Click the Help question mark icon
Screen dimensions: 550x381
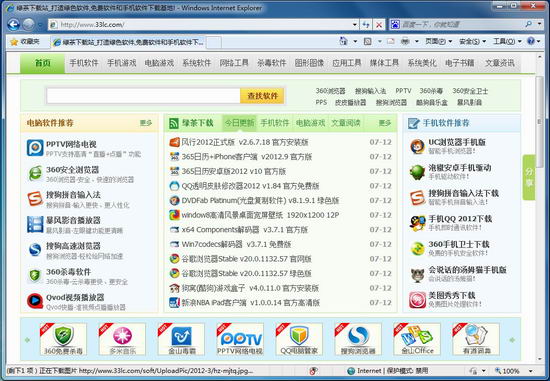[x=531, y=41]
